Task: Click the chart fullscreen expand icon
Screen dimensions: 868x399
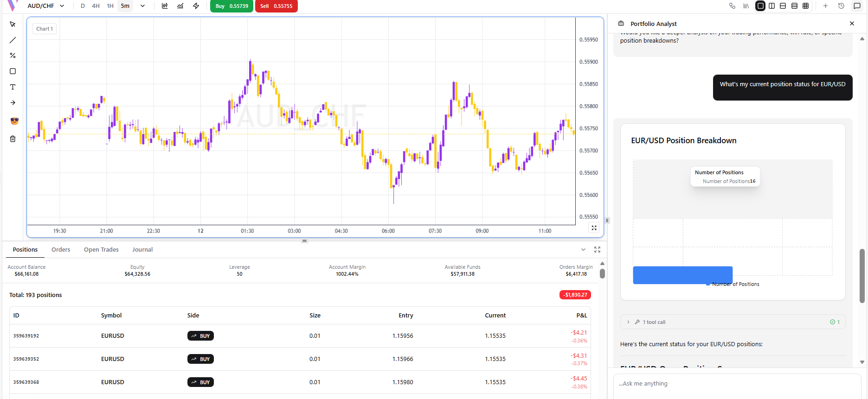Action: (594, 228)
